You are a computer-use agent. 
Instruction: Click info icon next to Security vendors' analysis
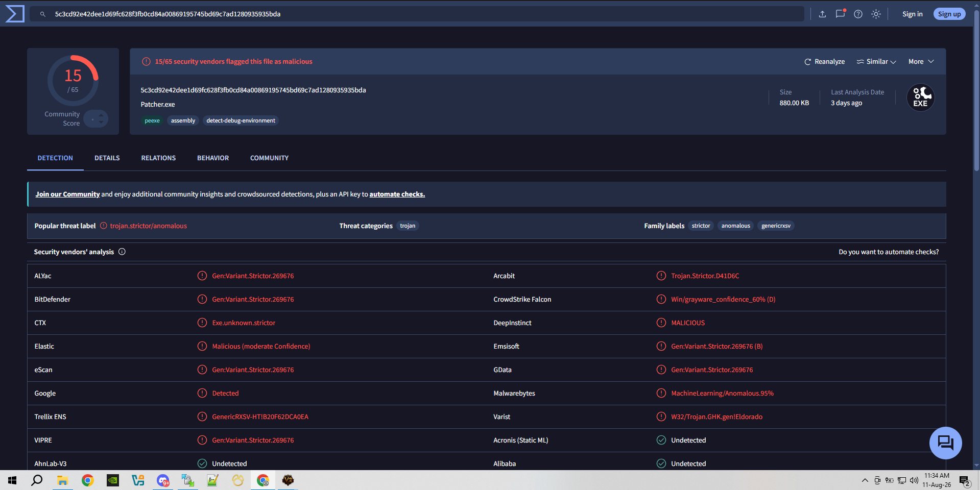click(122, 252)
